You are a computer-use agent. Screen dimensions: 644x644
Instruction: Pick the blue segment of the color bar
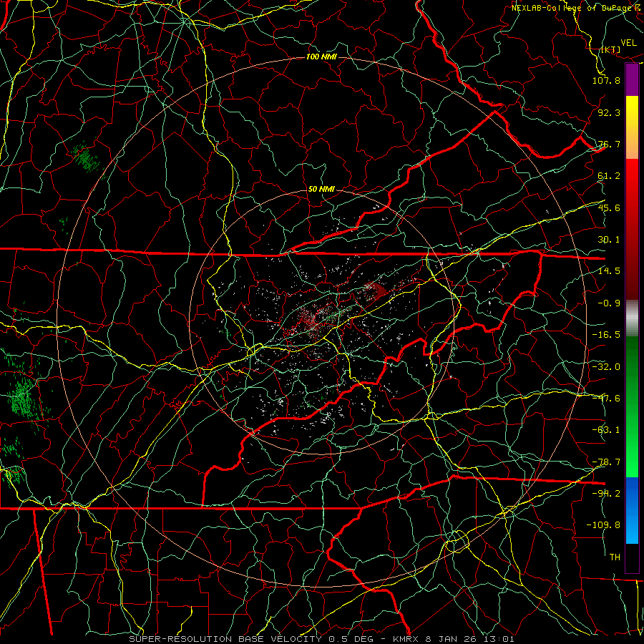632,510
